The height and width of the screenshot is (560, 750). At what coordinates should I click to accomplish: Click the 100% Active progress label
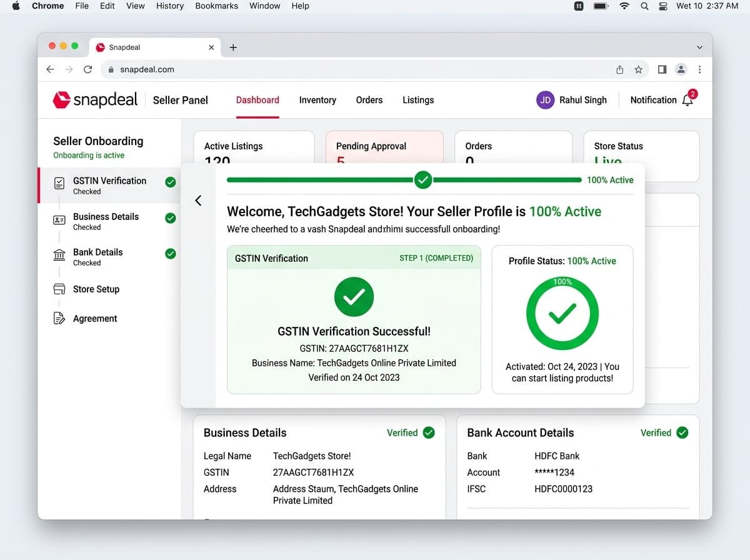[x=610, y=180]
